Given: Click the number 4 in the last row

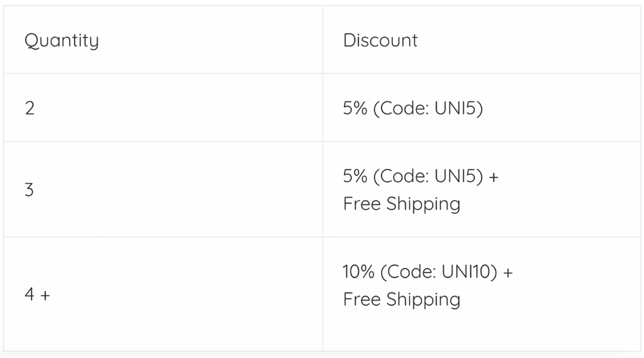Looking at the screenshot, I should pyautogui.click(x=29, y=294).
